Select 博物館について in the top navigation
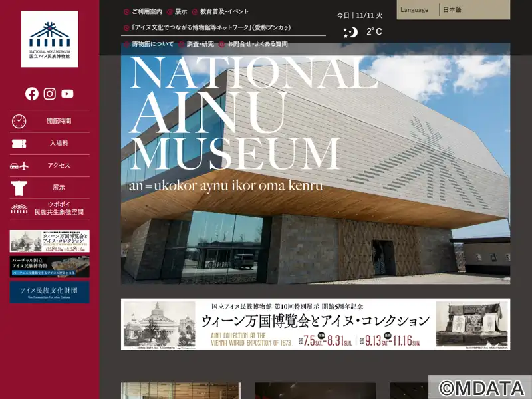The image size is (532, 399). point(152,44)
